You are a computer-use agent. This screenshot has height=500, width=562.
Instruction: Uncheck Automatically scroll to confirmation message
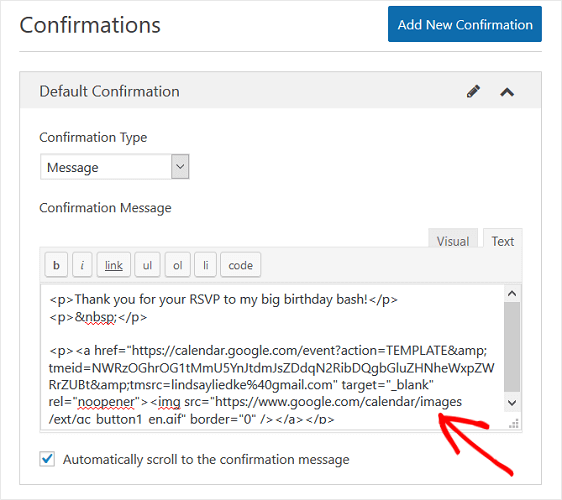[x=47, y=459]
